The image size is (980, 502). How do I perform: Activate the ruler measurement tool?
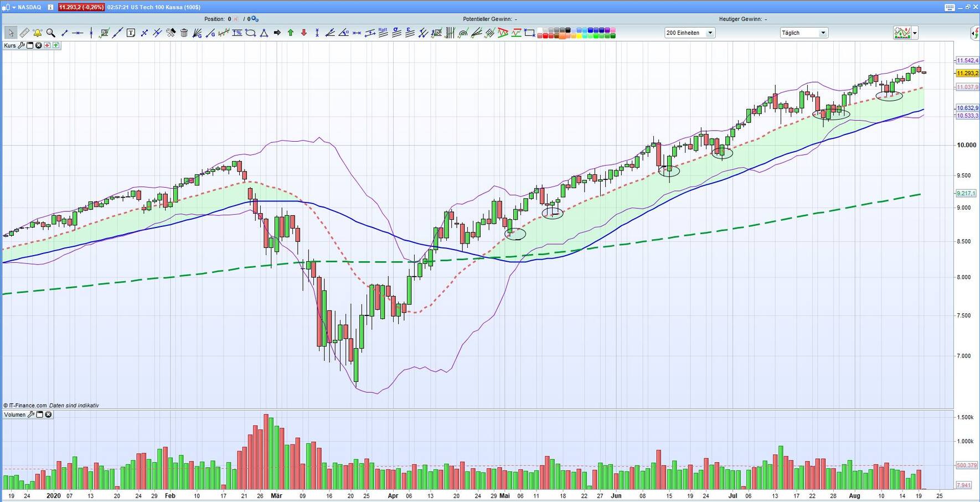tap(24, 33)
